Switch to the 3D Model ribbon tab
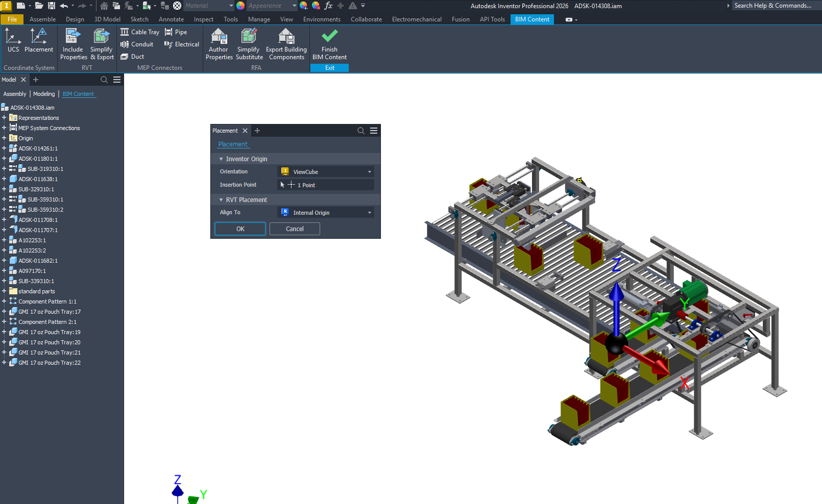822x504 pixels. (107, 19)
